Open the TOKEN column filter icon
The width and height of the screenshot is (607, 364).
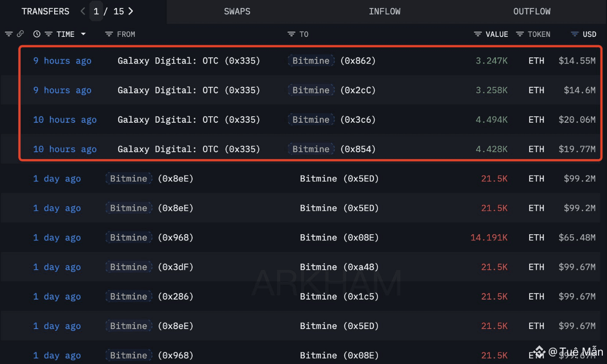click(520, 34)
